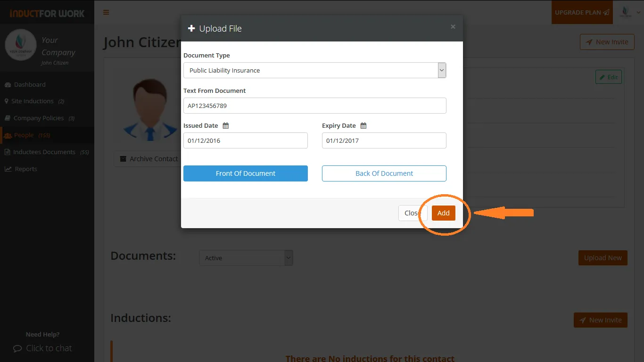Open Reports from the sidebar

25,169
